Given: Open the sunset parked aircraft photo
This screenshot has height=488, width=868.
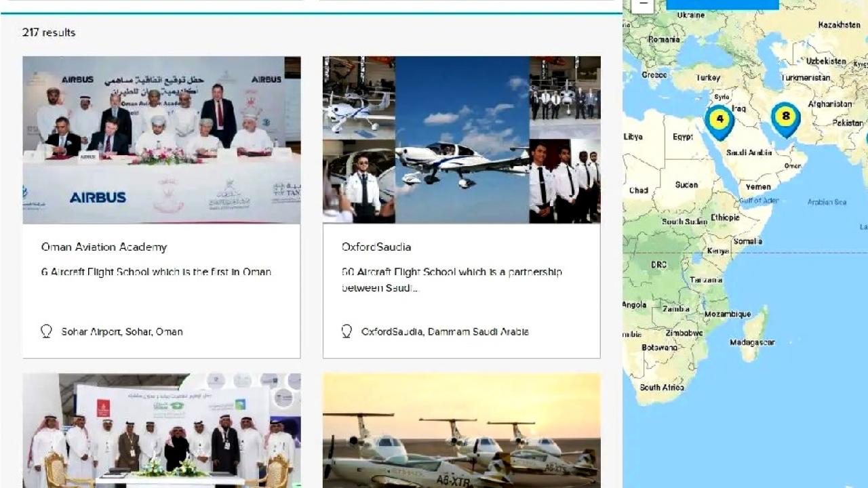Looking at the screenshot, I should pos(462,430).
